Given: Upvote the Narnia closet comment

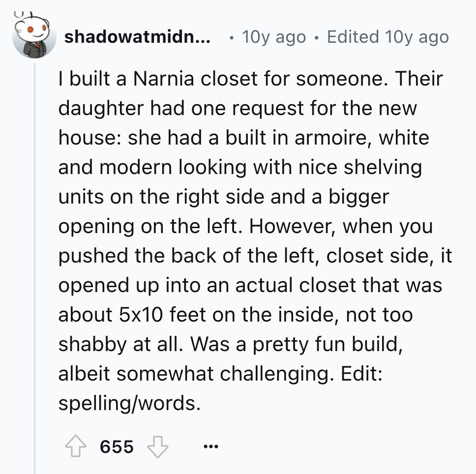Looking at the screenshot, I should [x=75, y=446].
